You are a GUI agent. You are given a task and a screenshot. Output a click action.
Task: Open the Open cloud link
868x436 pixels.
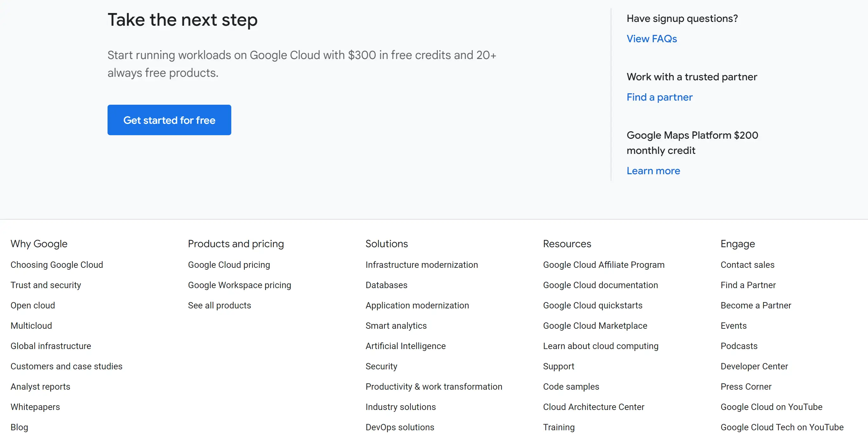point(33,305)
